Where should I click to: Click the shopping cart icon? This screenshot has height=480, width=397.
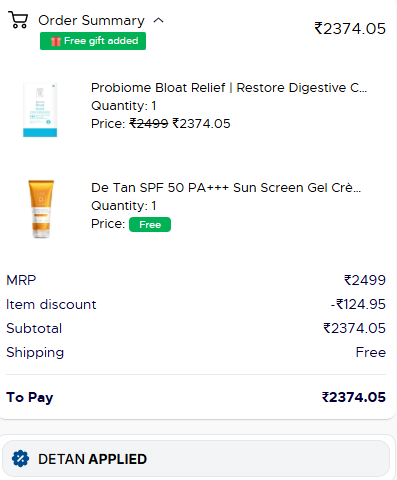(18, 20)
